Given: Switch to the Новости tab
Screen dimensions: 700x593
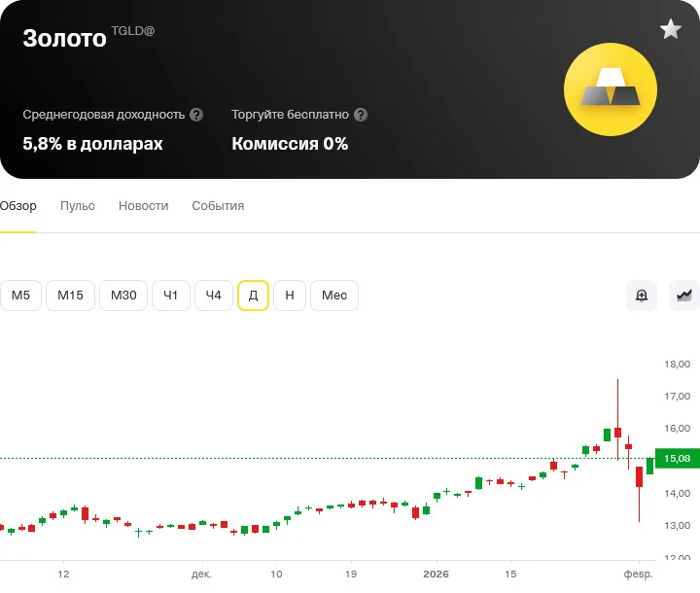Looking at the screenshot, I should click(143, 206).
